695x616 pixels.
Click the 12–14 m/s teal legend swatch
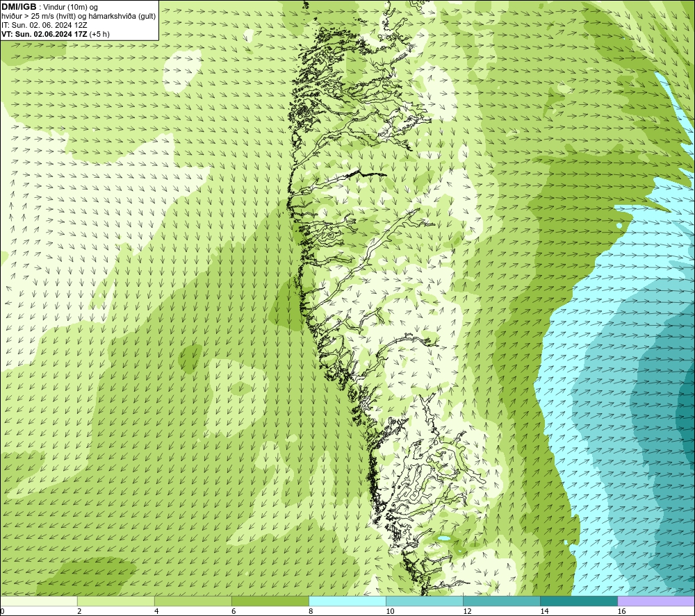click(x=501, y=601)
